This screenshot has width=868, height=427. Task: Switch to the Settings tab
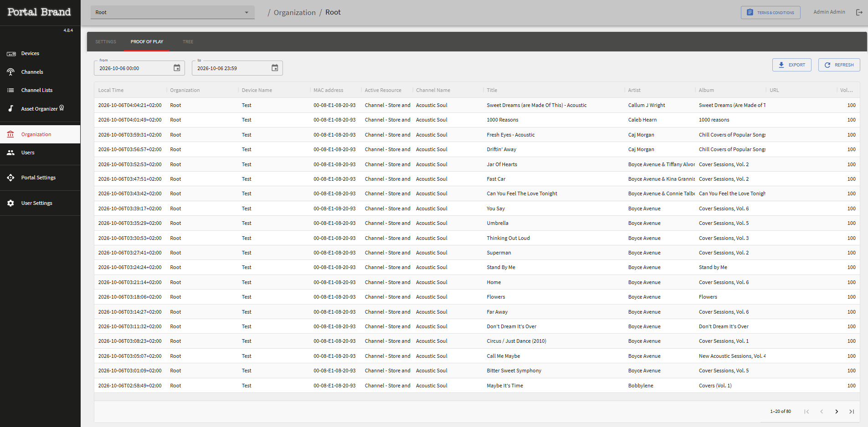pyautogui.click(x=106, y=42)
